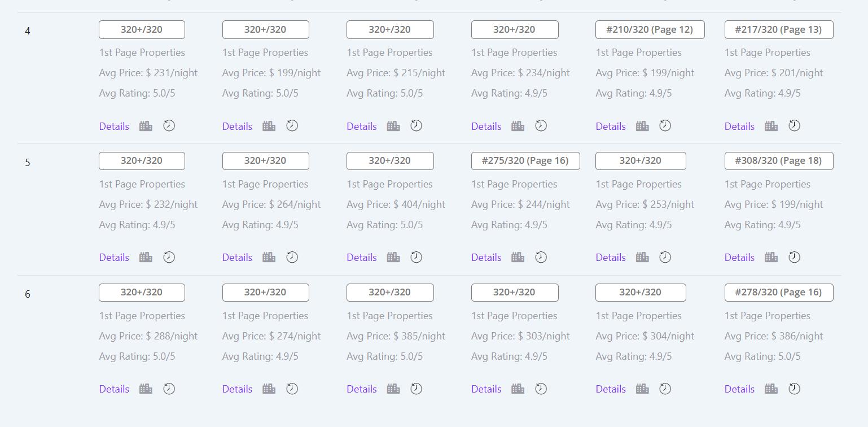
Task: Click the #275/320 (Page 16) badge
Action: pyautogui.click(x=525, y=161)
